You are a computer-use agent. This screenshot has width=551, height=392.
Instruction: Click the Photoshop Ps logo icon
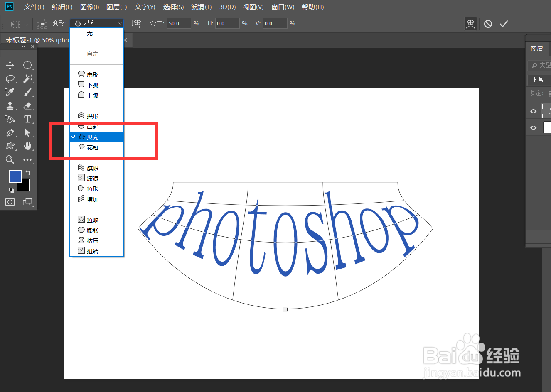click(x=9, y=7)
